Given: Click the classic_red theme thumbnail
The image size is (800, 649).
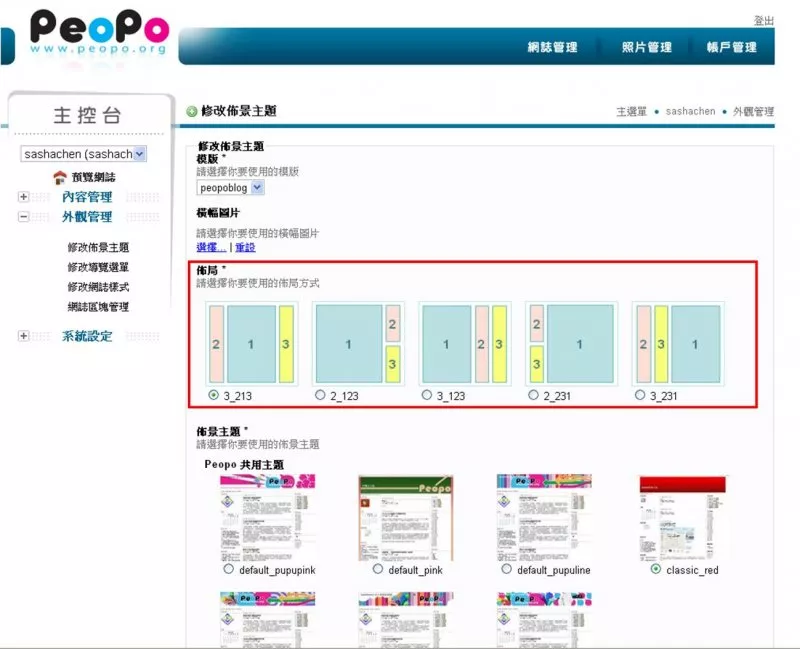Looking at the screenshot, I should (x=682, y=517).
